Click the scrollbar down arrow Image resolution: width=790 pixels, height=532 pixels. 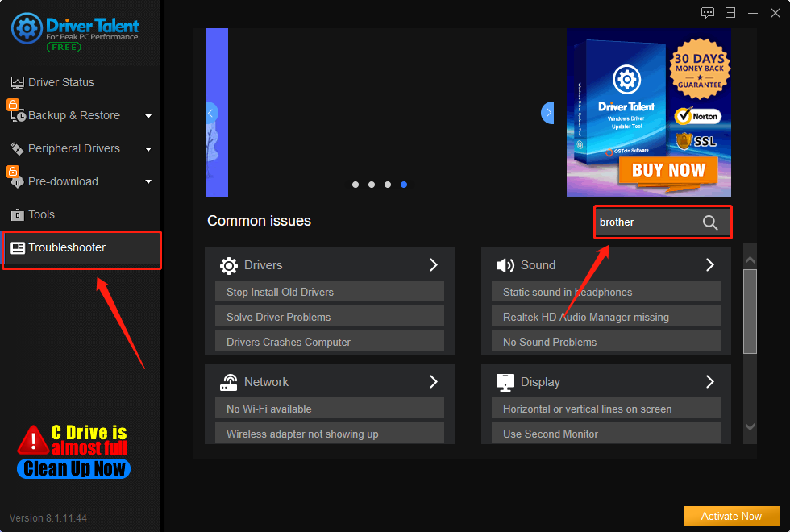(x=750, y=426)
